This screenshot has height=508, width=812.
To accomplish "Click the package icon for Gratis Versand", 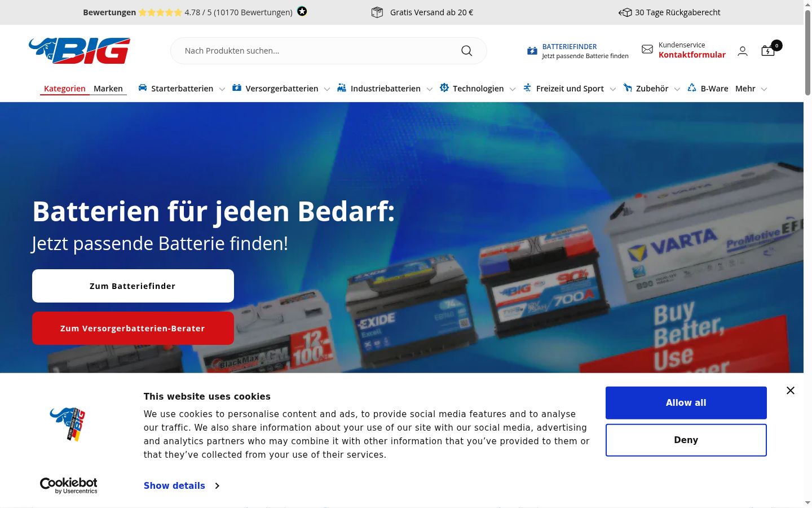I will (377, 12).
